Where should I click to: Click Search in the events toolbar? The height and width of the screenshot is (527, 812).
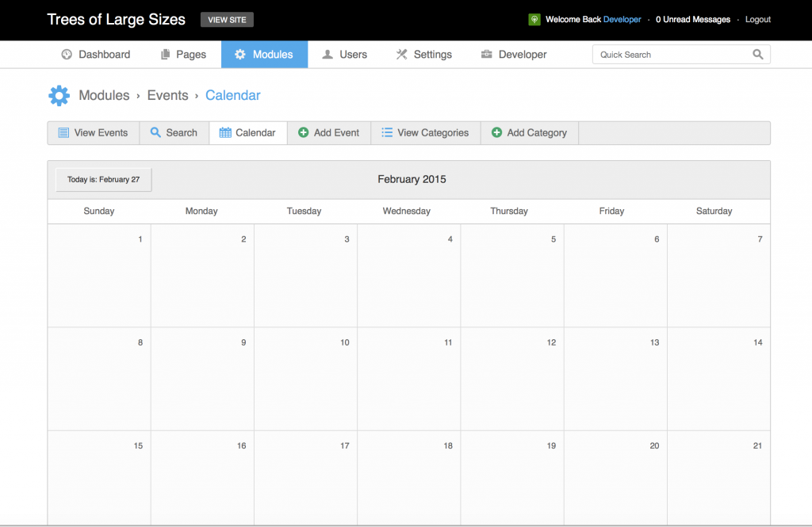(x=174, y=133)
